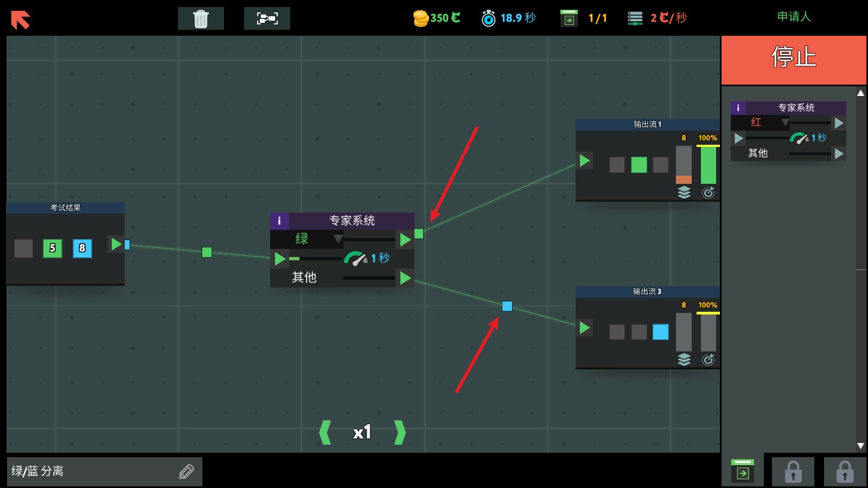
Task: Click the info icon on canvas 专家系统 node
Action: click(x=279, y=221)
